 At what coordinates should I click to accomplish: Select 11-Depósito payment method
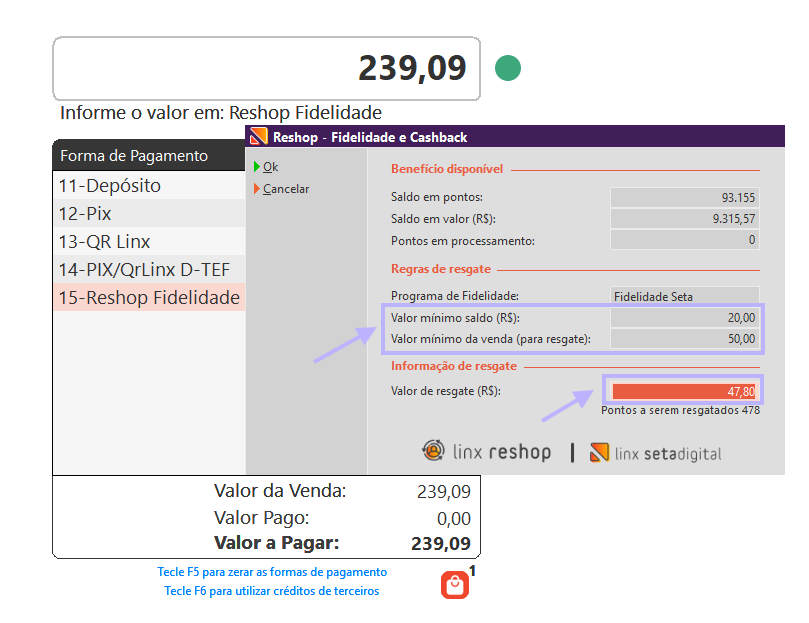pos(149,185)
